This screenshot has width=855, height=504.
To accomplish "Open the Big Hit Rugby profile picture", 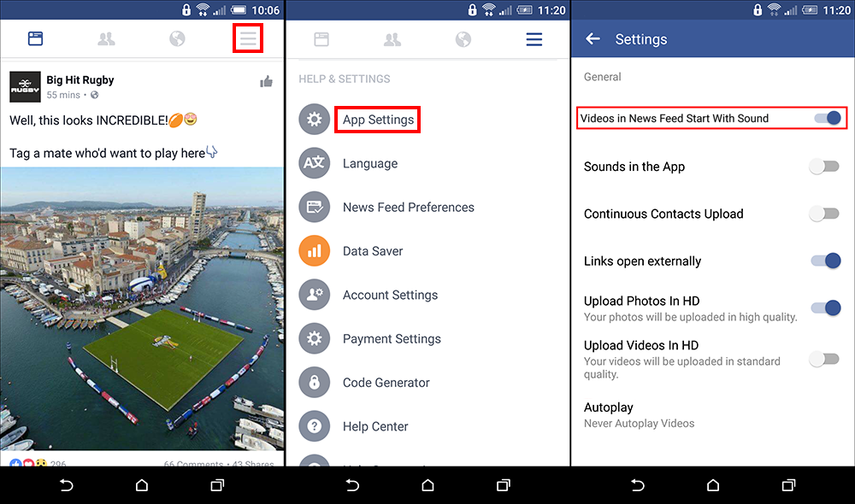I will [25, 86].
